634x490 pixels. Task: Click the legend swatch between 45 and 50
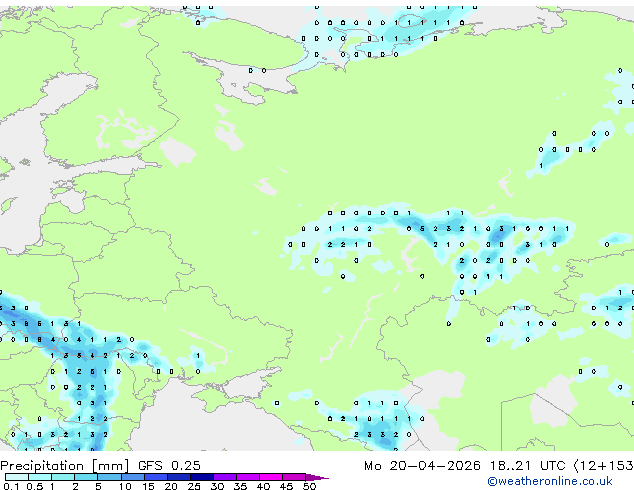pyautogui.click(x=294, y=477)
